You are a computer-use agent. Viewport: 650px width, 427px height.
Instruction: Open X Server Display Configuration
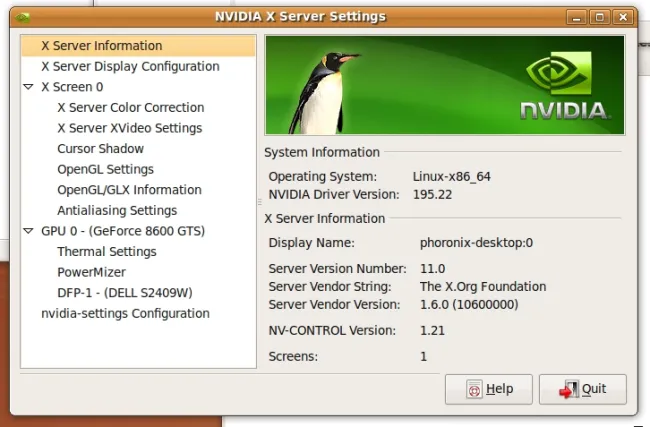point(130,66)
